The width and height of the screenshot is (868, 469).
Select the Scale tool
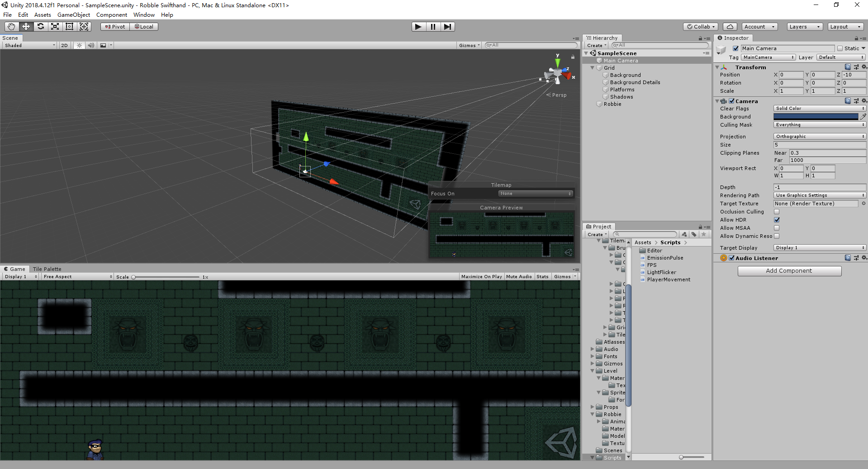[55, 27]
